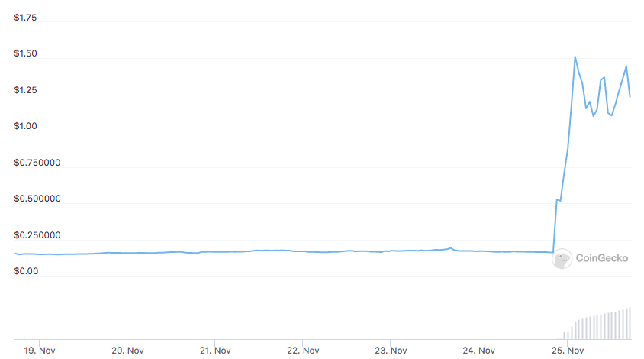Select the 20. Nov date label
Image resolution: width=644 pixels, height=359 pixels.
pos(127,351)
